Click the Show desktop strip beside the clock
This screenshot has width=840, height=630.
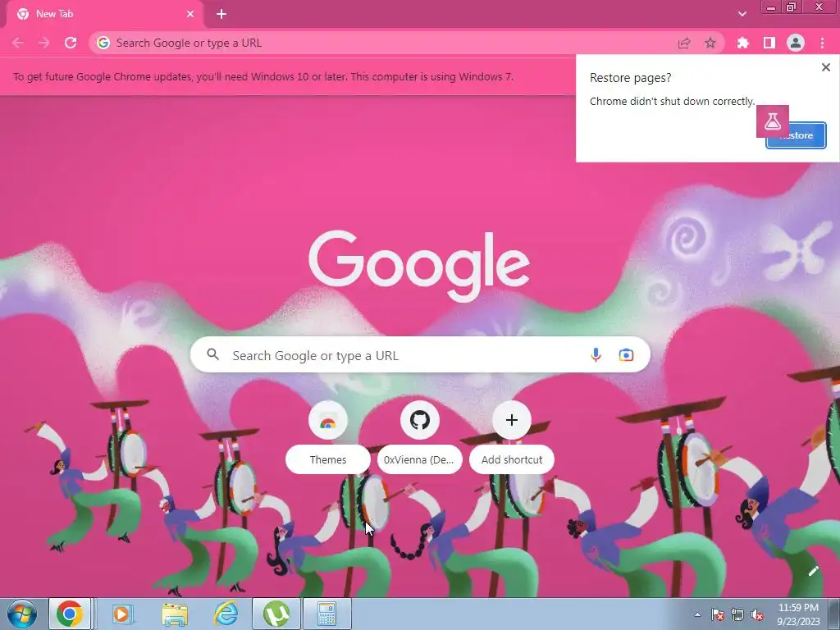(x=834, y=614)
